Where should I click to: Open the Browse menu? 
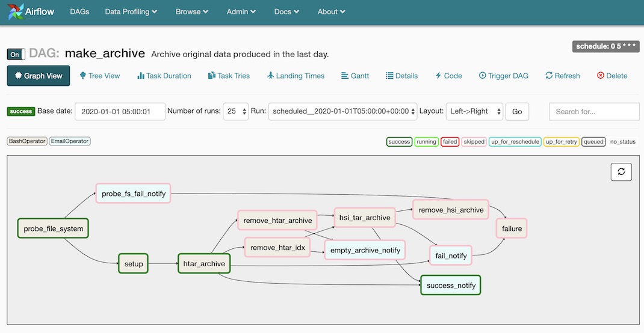point(192,11)
